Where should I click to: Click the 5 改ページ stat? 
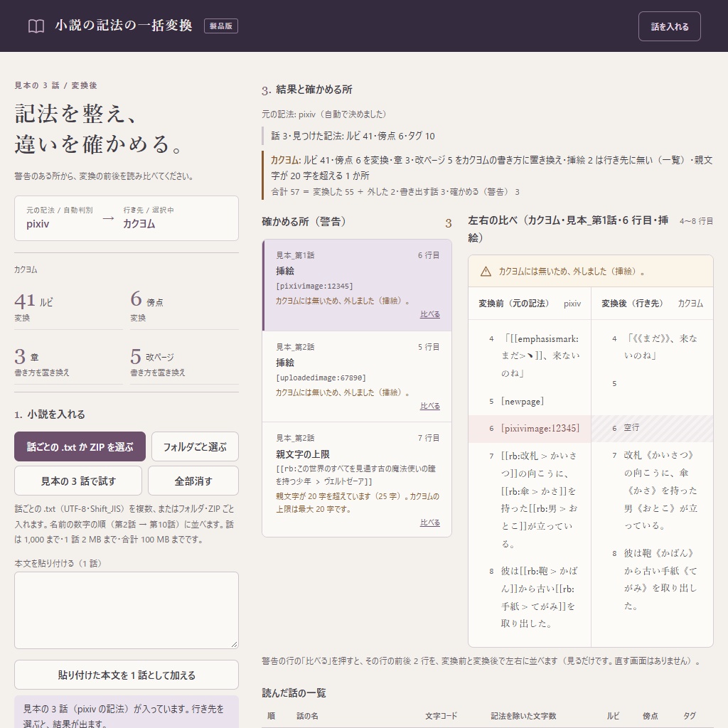coord(184,362)
